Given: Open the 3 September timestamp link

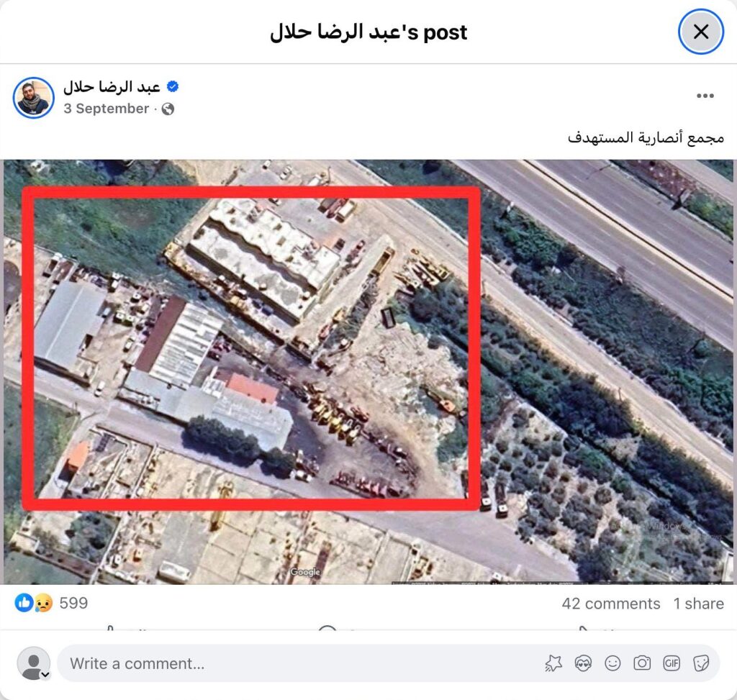Looking at the screenshot, I should click(x=107, y=109).
